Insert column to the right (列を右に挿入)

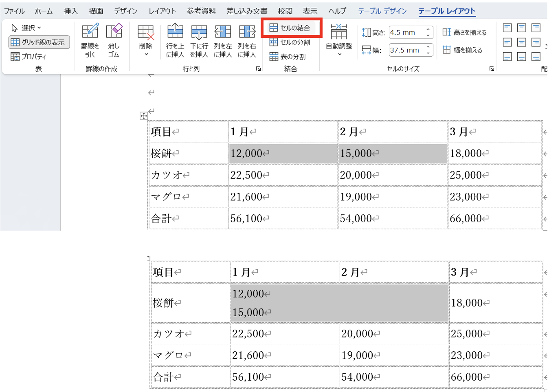coord(247,40)
